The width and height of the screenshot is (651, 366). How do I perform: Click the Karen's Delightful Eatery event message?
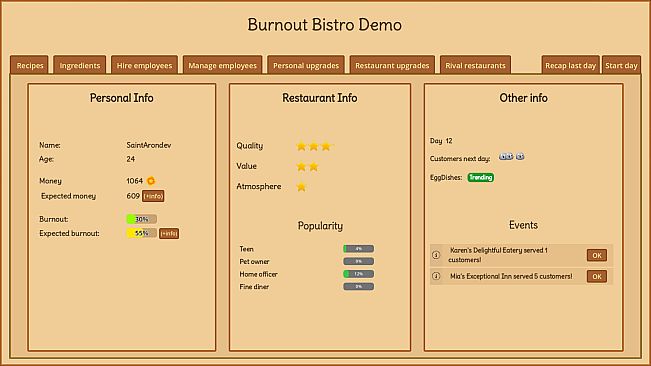click(x=498, y=255)
